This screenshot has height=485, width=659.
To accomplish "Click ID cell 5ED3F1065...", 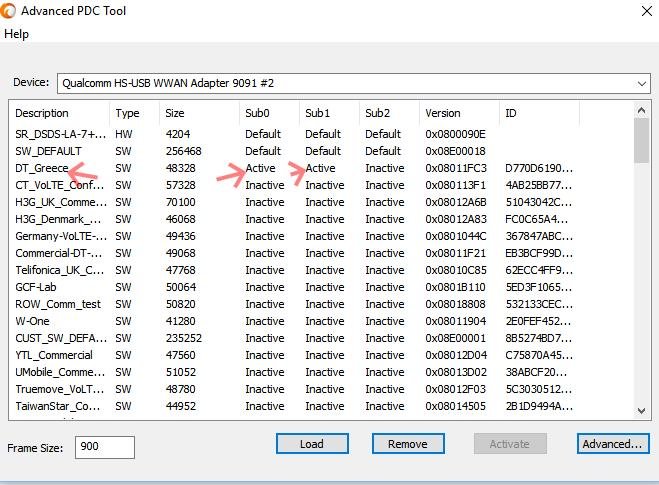I will (x=539, y=287).
